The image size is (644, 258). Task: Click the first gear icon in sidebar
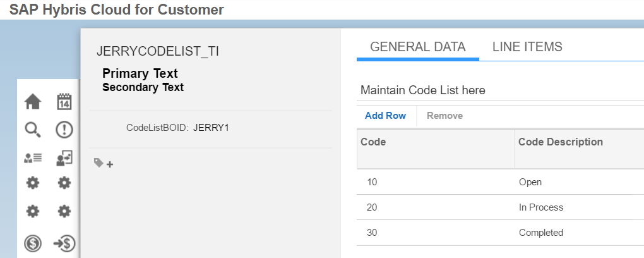click(33, 183)
